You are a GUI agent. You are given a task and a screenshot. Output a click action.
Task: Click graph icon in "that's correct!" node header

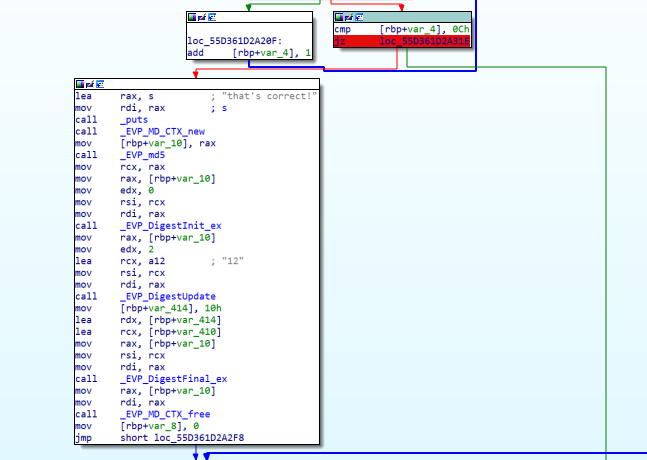pos(100,84)
